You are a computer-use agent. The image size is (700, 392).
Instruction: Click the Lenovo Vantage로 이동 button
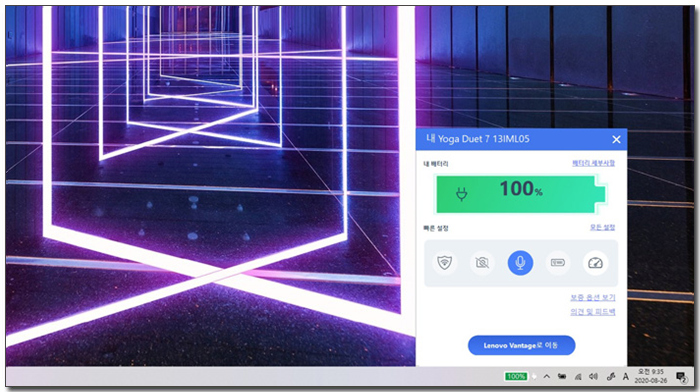tap(521, 345)
